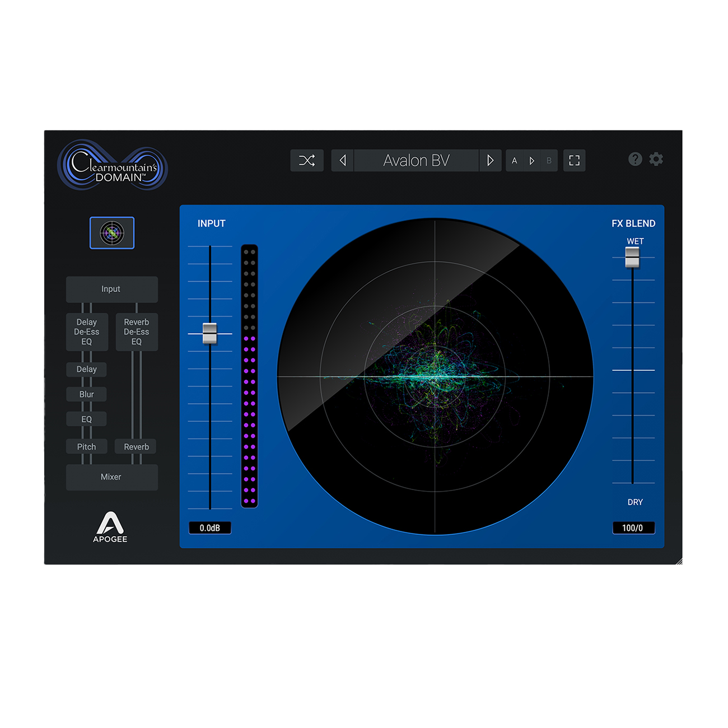Open the Reverb De-Ess EQ module
The height and width of the screenshot is (728, 728).
click(137, 332)
